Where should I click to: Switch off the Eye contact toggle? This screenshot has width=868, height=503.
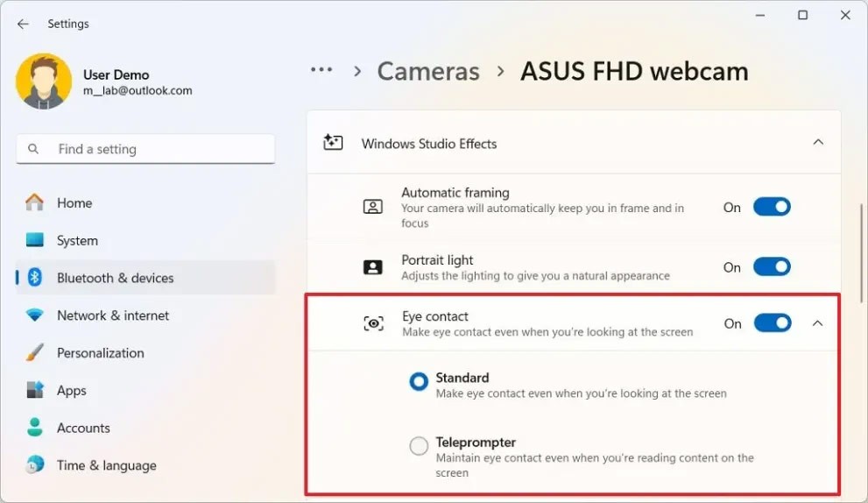(x=773, y=323)
